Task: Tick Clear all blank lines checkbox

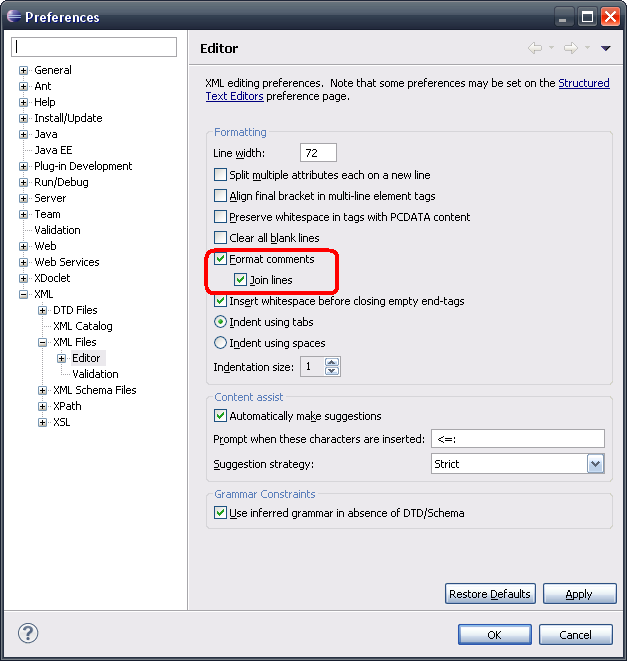Action: [220, 238]
